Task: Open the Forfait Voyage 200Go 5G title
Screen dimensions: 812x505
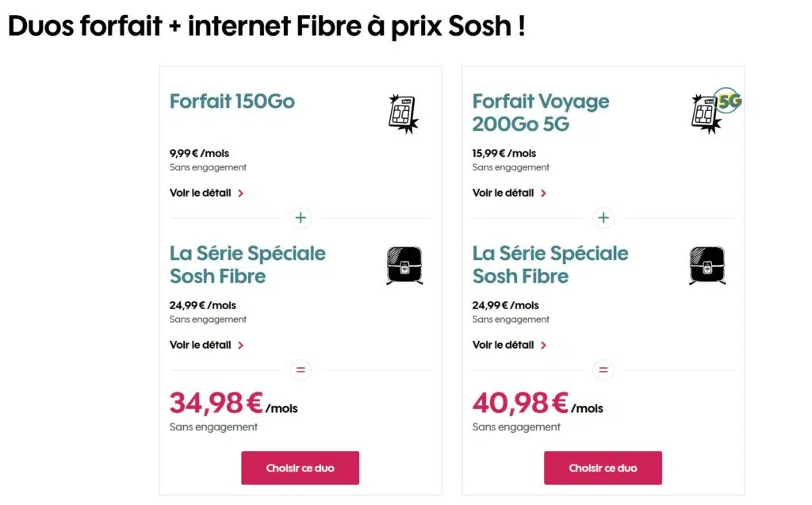Action: click(x=540, y=113)
